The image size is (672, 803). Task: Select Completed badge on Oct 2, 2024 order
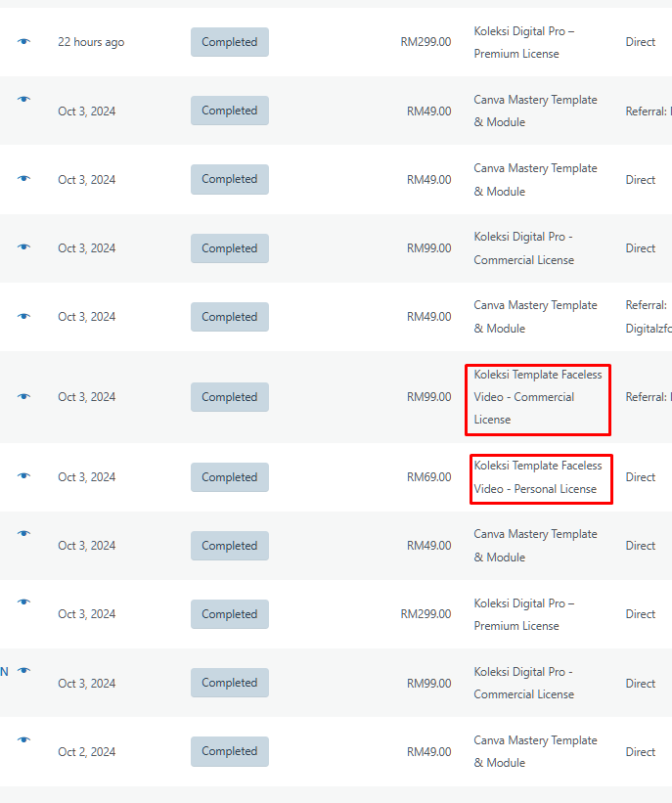[x=229, y=751]
